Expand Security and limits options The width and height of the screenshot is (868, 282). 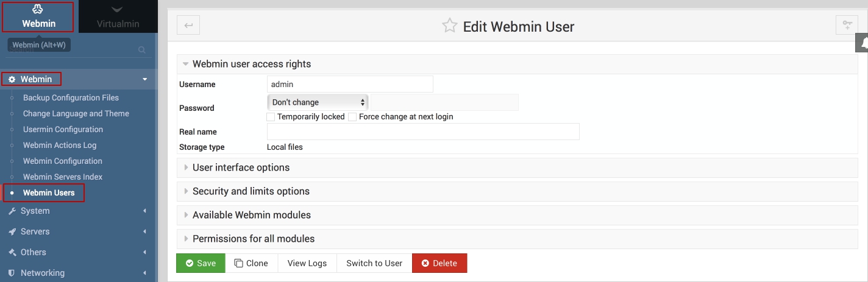[x=251, y=191]
